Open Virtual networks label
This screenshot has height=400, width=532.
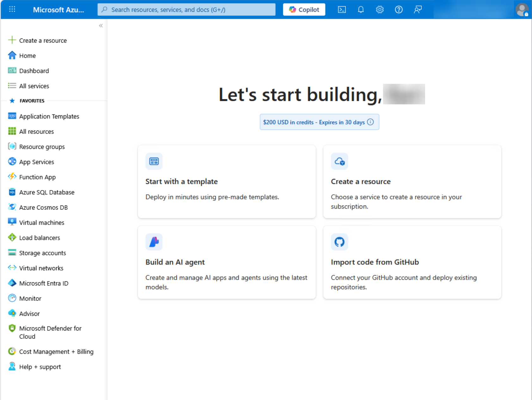coord(41,268)
